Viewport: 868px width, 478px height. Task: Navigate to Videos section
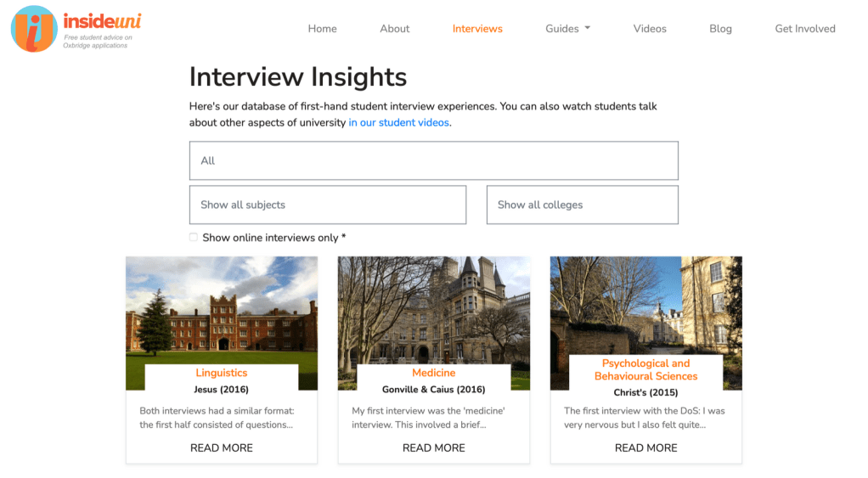tap(650, 29)
